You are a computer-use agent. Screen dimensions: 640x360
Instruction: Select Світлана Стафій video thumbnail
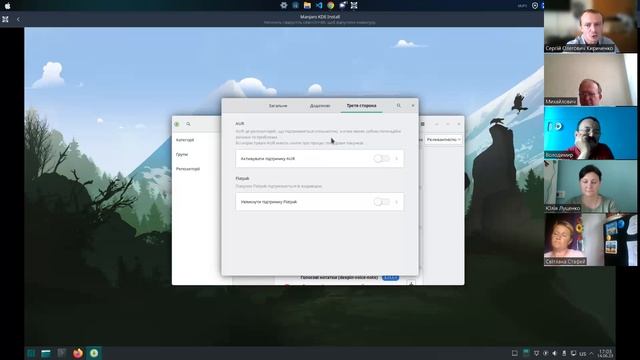click(590, 240)
